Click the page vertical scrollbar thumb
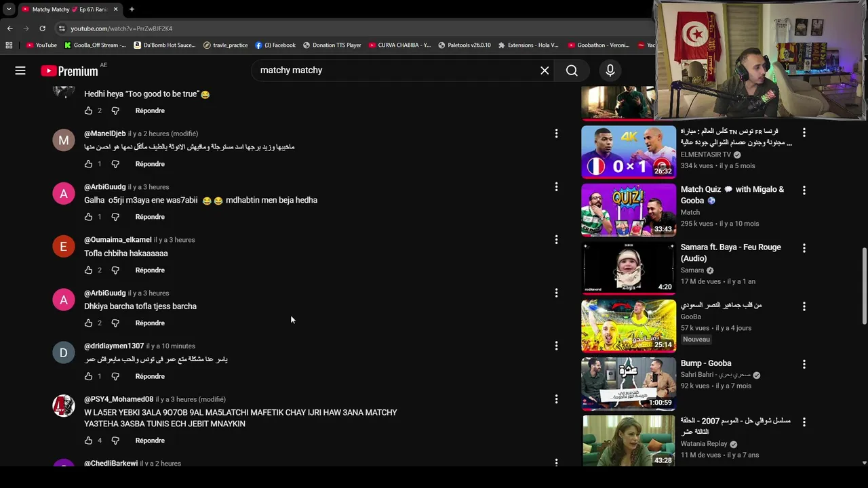Viewport: 868px width, 488px height. (864, 286)
